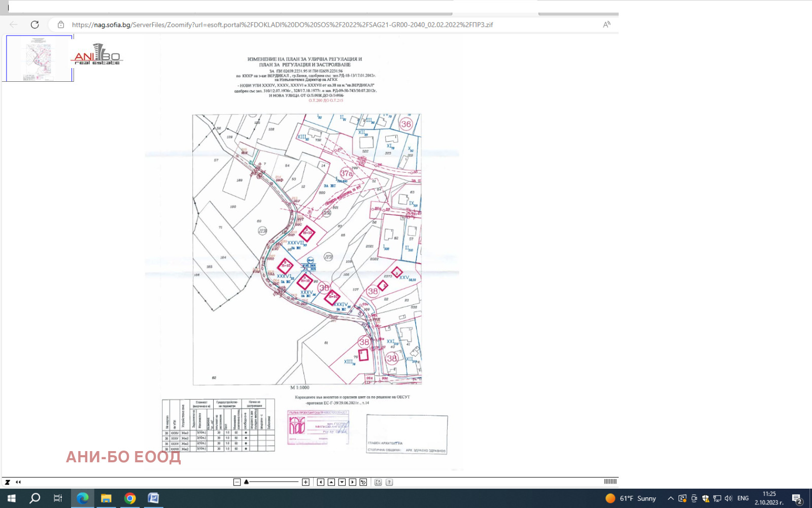This screenshot has height=508, width=812.
Task: Open the weather widget showing 61°F Sunny
Action: [631, 498]
